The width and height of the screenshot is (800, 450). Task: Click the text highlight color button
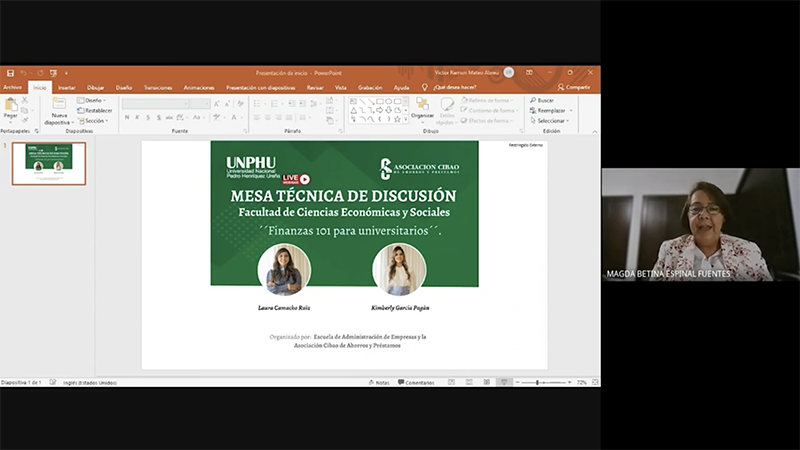click(218, 117)
